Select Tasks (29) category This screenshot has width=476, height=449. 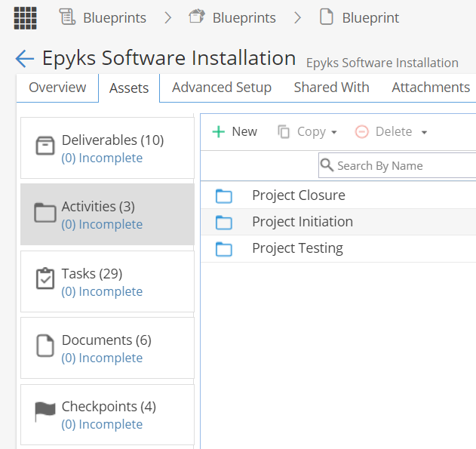pyautogui.click(x=107, y=281)
